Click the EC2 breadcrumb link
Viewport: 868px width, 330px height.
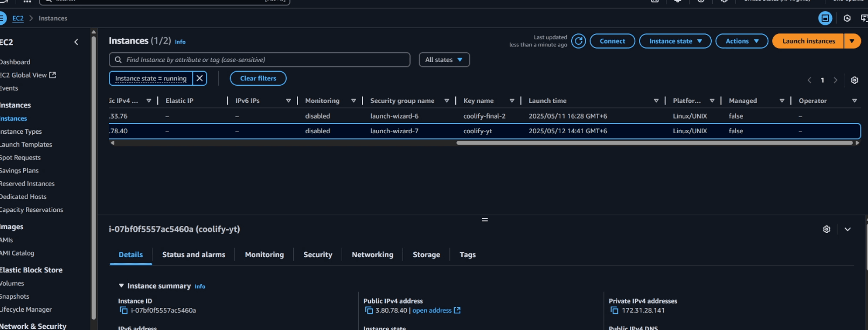pos(18,18)
